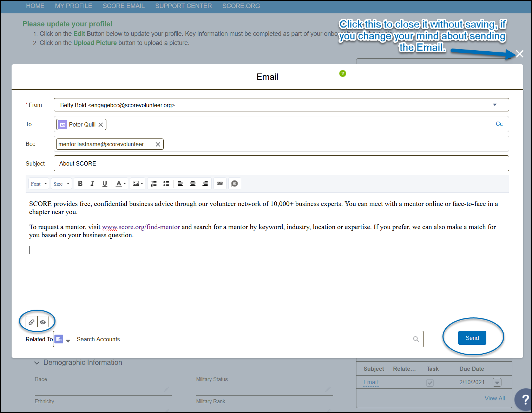Open SCORE EMAIL menu item
532x413 pixels.
(x=124, y=6)
